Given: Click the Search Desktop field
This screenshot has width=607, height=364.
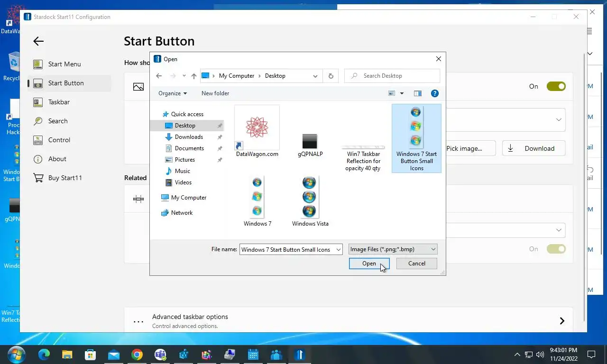Looking at the screenshot, I should click(x=392, y=76).
